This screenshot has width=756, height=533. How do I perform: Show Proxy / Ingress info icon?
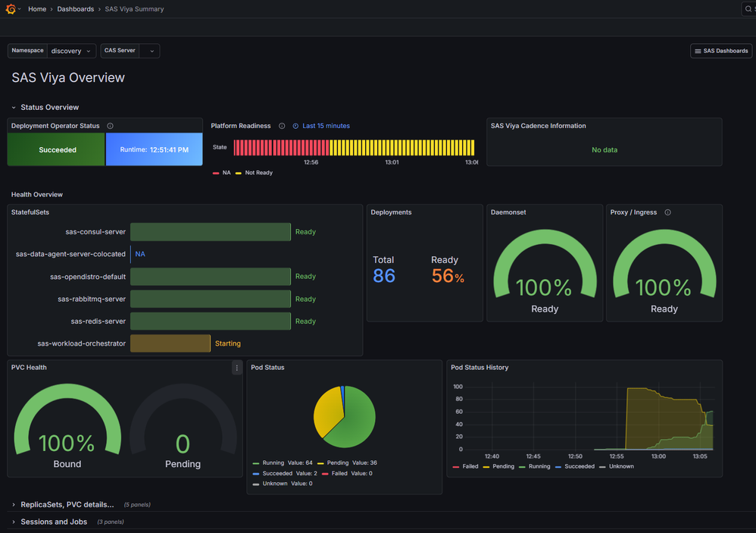pos(668,212)
